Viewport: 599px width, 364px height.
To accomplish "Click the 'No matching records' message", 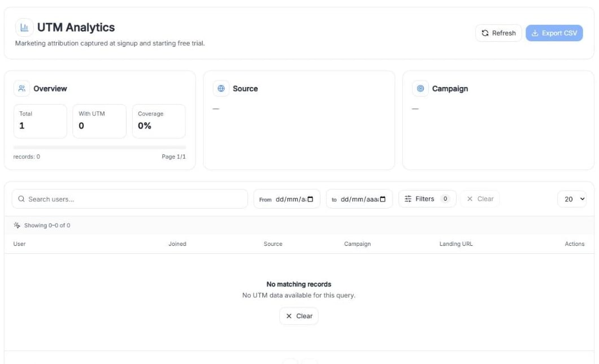I will [x=299, y=284].
